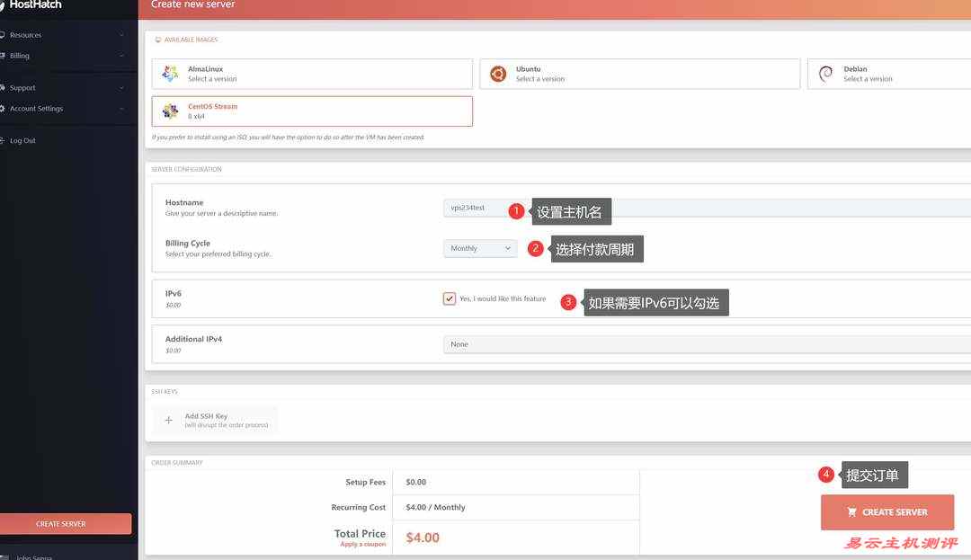
Task: Click the John Serna user profile
Action: (34, 557)
